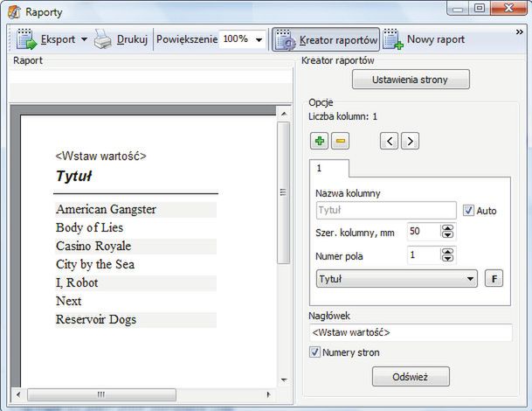Toggle the Auto checkbox
This screenshot has height=411, width=532.
pos(468,211)
